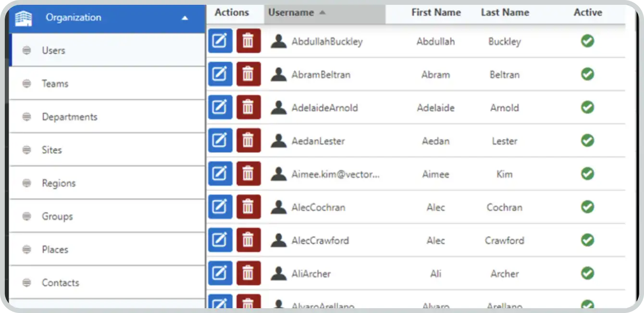This screenshot has width=644, height=313.
Task: Click last name cell Lester
Action: [505, 141]
